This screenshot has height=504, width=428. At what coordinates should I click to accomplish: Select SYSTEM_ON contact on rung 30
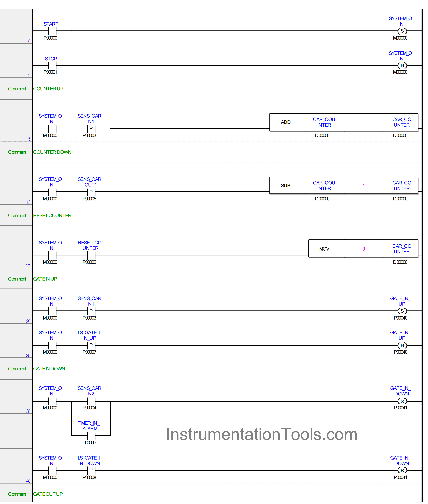(x=52, y=345)
